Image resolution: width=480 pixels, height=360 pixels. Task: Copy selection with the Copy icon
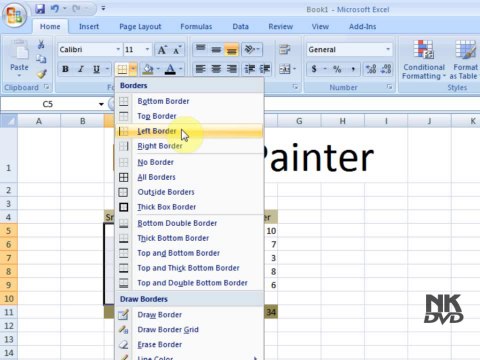[41, 59]
